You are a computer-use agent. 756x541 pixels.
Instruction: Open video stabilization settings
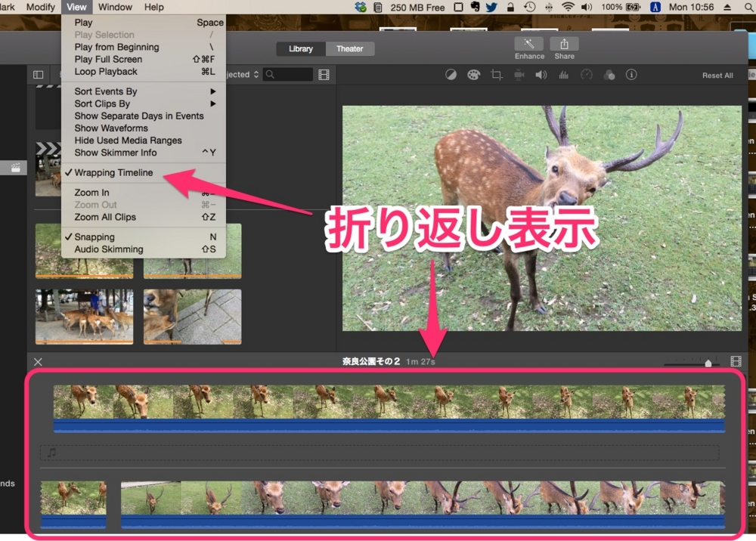518,75
